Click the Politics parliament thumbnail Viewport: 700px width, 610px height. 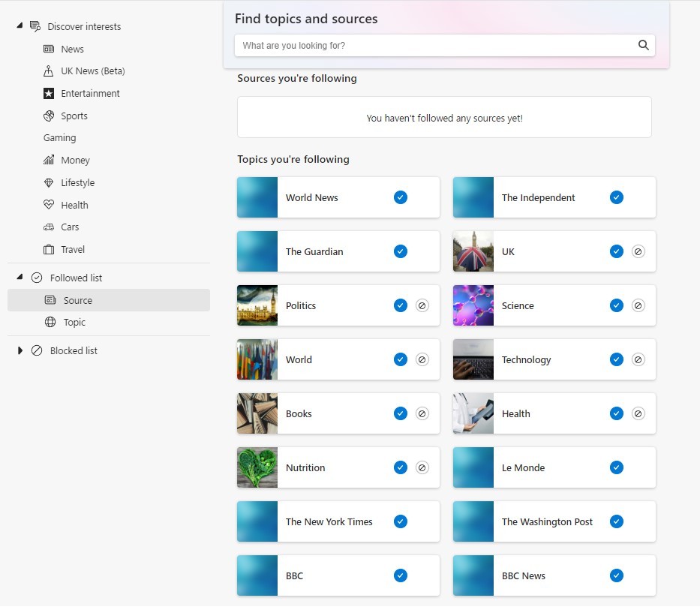pyautogui.click(x=257, y=305)
